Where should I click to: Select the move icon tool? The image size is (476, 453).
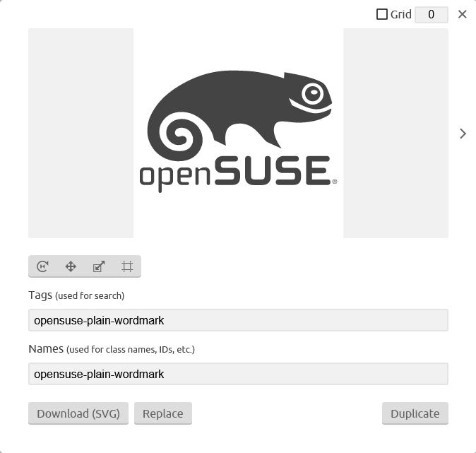[71, 266]
